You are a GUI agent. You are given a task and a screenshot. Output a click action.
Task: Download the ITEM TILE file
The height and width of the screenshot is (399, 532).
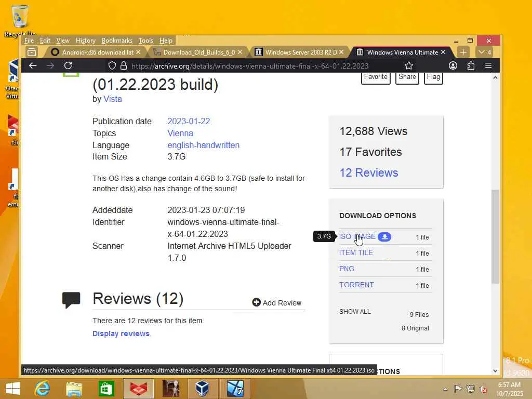point(356,252)
